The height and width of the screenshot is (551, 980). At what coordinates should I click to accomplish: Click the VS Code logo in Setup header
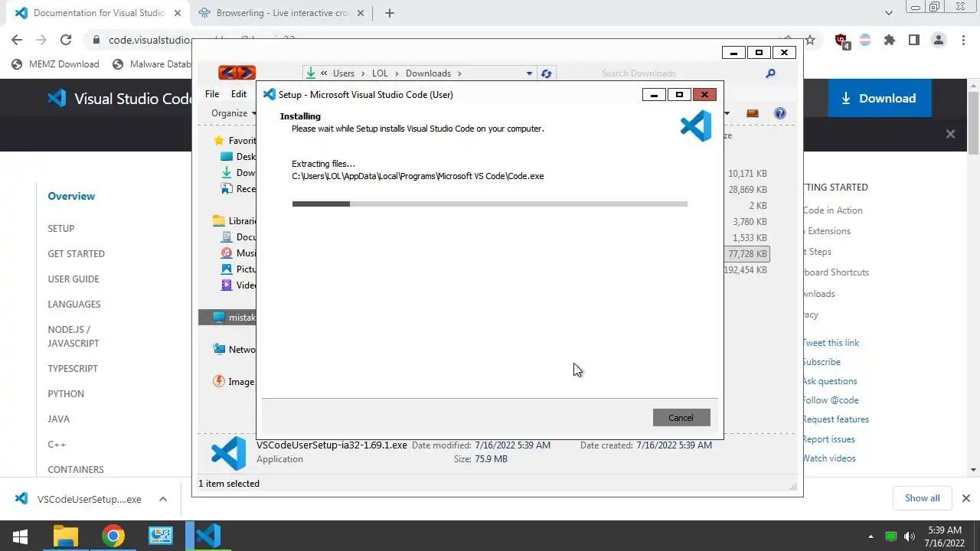pyautogui.click(x=696, y=126)
